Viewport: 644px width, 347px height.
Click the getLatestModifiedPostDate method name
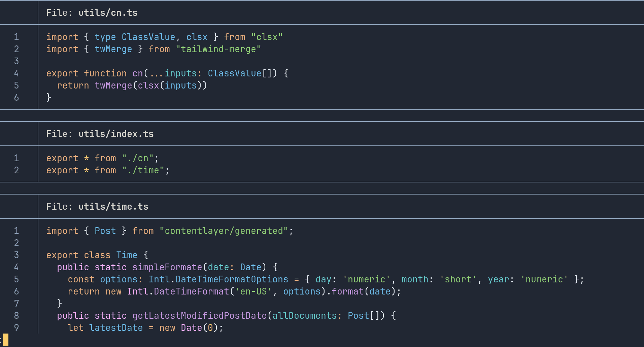pyautogui.click(x=199, y=316)
